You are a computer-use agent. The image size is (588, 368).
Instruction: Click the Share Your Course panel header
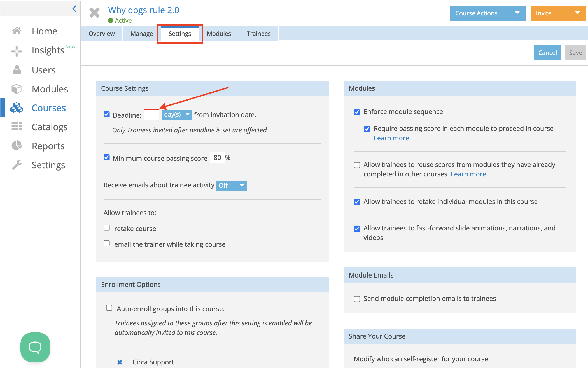click(460, 336)
